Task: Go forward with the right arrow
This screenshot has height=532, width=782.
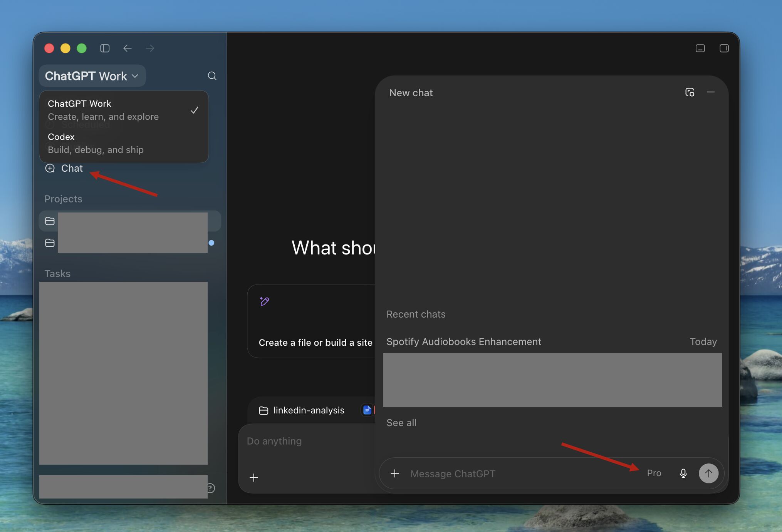Action: click(x=150, y=48)
